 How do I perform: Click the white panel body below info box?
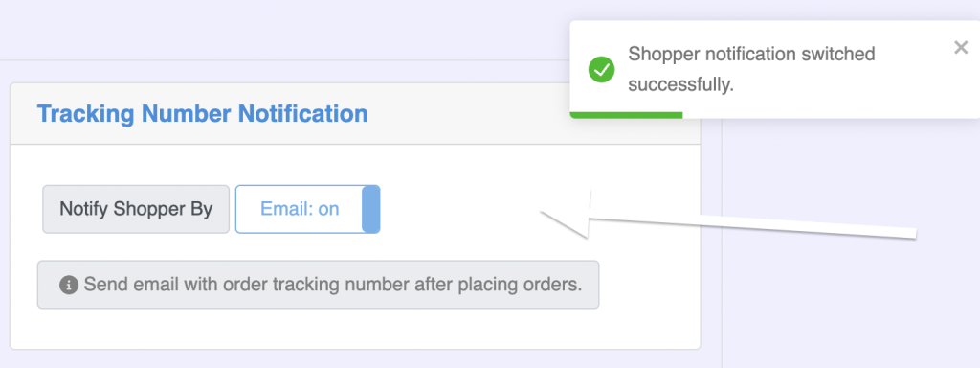pyautogui.click(x=355, y=329)
